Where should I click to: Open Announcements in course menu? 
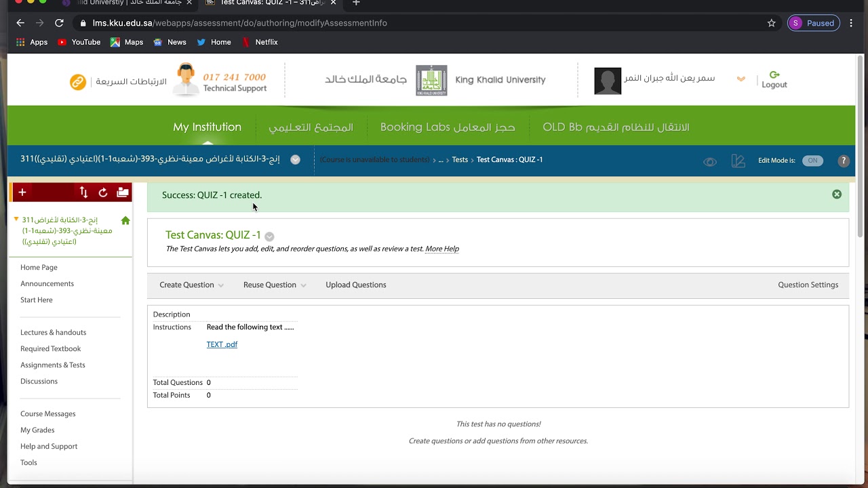47,284
